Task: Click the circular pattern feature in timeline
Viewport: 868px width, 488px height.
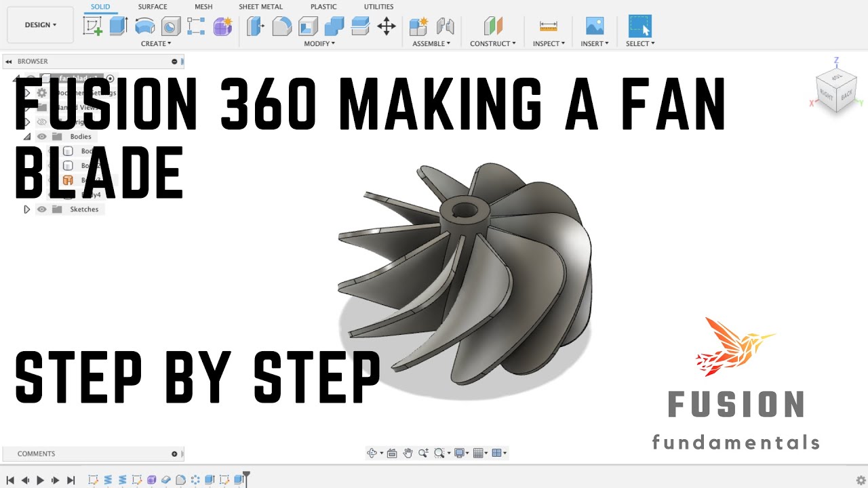Action: coord(195,480)
